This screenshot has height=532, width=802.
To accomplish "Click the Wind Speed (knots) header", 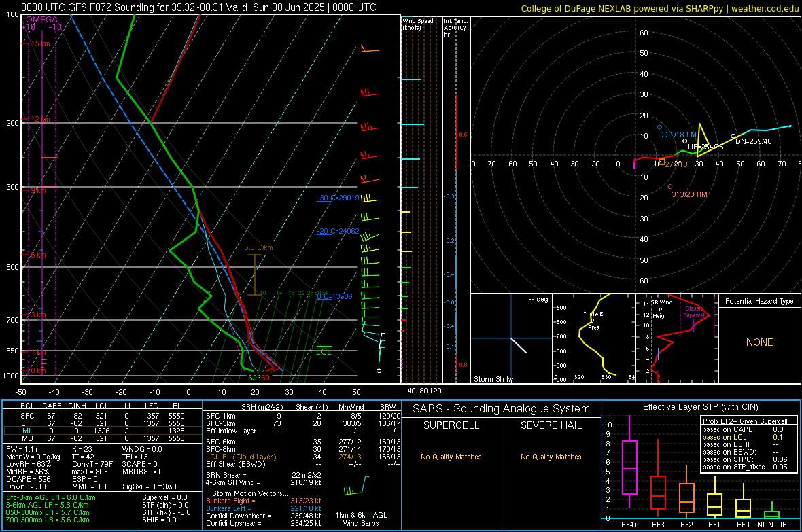I will click(418, 24).
